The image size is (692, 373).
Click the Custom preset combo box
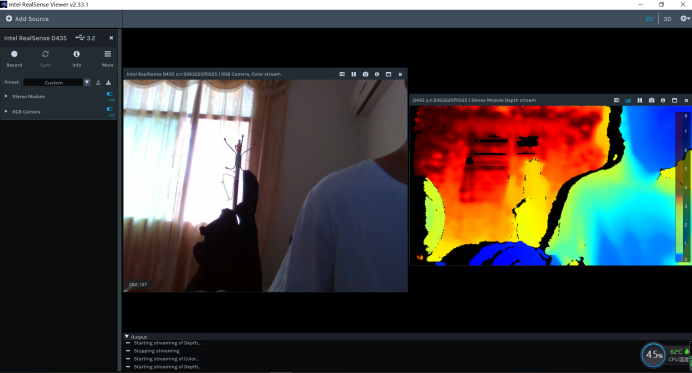pyautogui.click(x=53, y=83)
